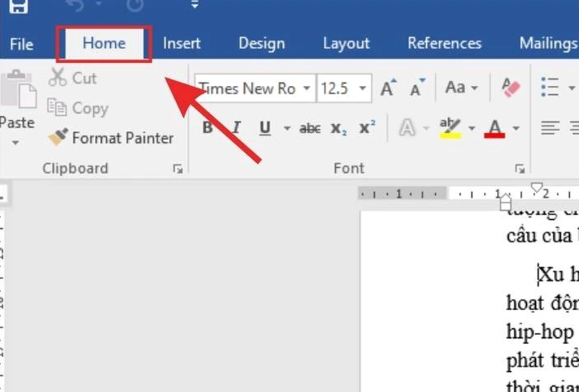Open the File tab
This screenshot has height=392, width=579.
(22, 45)
